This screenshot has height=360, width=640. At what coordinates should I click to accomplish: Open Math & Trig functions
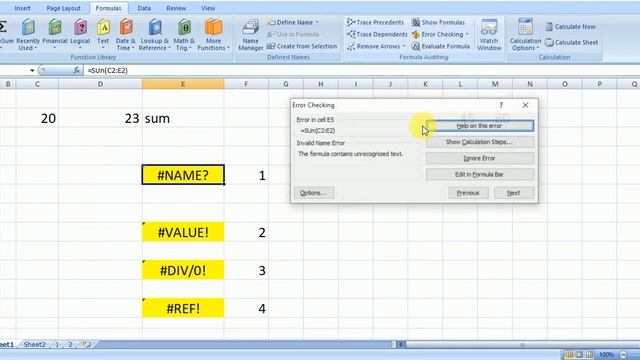184,35
